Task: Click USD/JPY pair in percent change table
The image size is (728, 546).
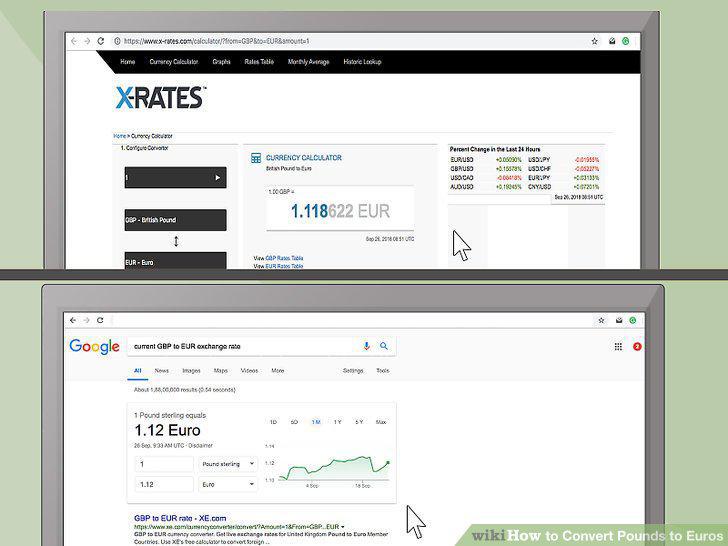Action: [539, 160]
